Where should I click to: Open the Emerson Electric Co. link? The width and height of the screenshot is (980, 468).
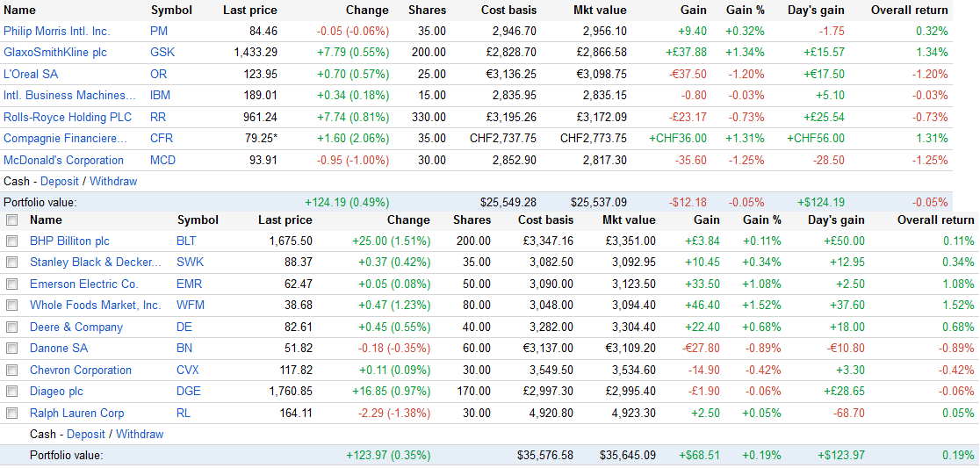(x=84, y=284)
